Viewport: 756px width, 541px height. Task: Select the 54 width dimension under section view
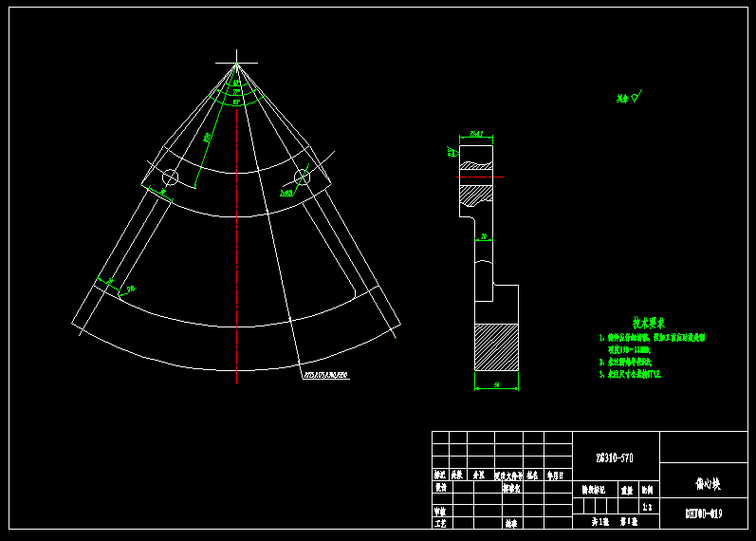click(497, 385)
